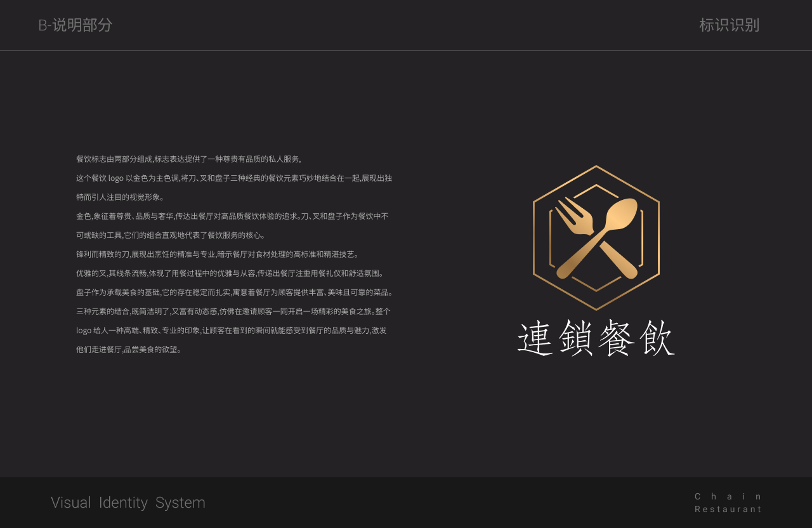Click the 'Restaurant' footer word
Viewport: 812px width, 528px height.
coord(728,509)
